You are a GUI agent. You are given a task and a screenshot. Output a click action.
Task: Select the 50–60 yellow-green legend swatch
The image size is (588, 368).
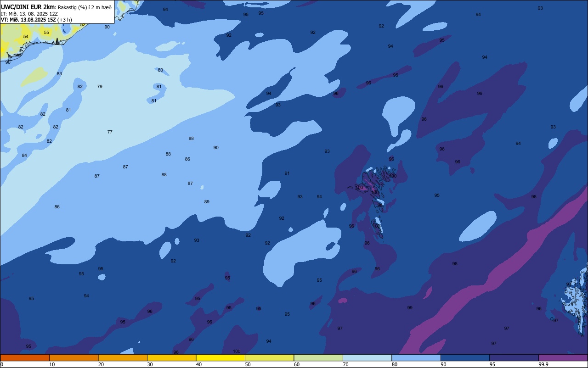[269, 357]
